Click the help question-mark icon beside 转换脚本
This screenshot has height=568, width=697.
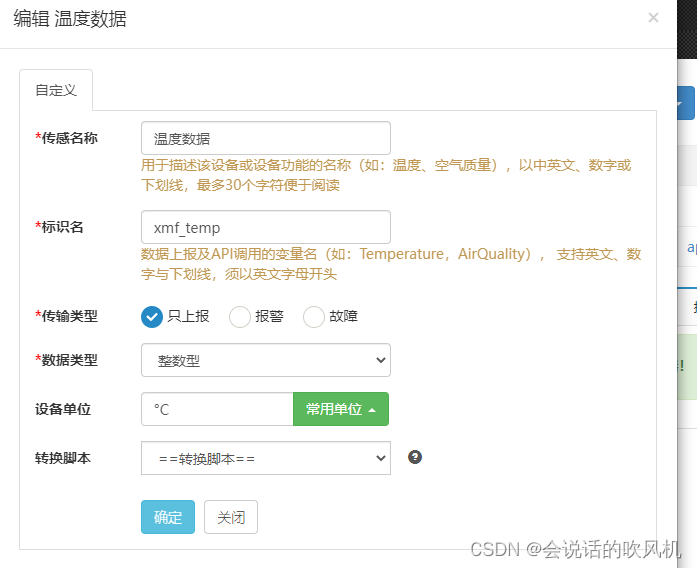pyautogui.click(x=415, y=457)
